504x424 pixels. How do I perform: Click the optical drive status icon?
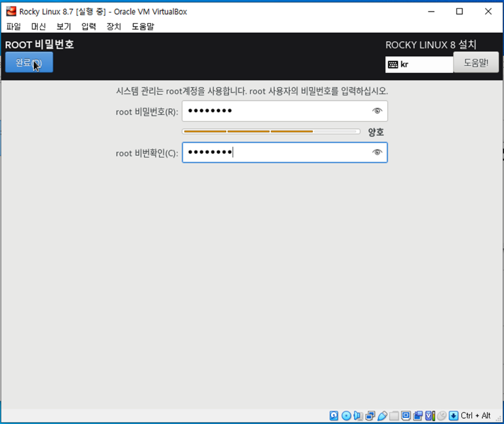coord(346,415)
